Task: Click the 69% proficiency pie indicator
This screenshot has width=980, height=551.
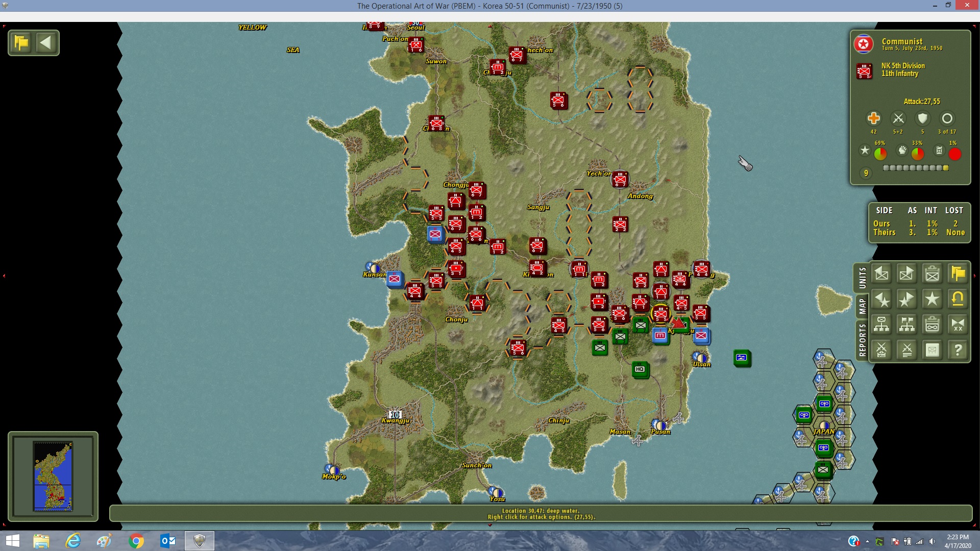Action: (x=880, y=154)
